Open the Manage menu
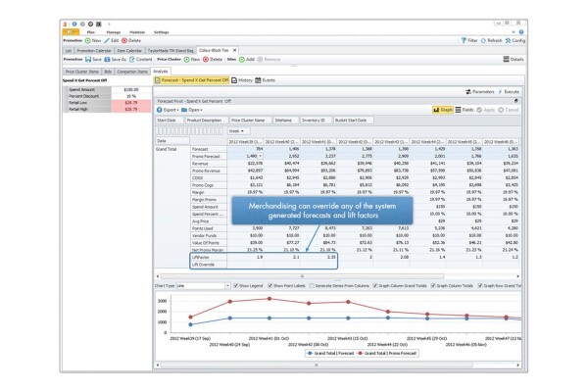The height and width of the screenshot is (392, 588). pyautogui.click(x=114, y=32)
